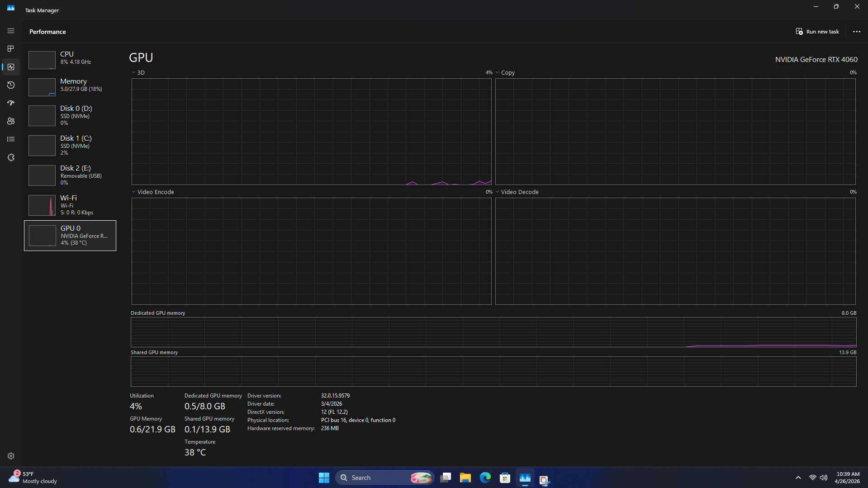Click driver version 32.0.15.9579 value
Viewport: 868px width, 488px height.
click(x=335, y=396)
